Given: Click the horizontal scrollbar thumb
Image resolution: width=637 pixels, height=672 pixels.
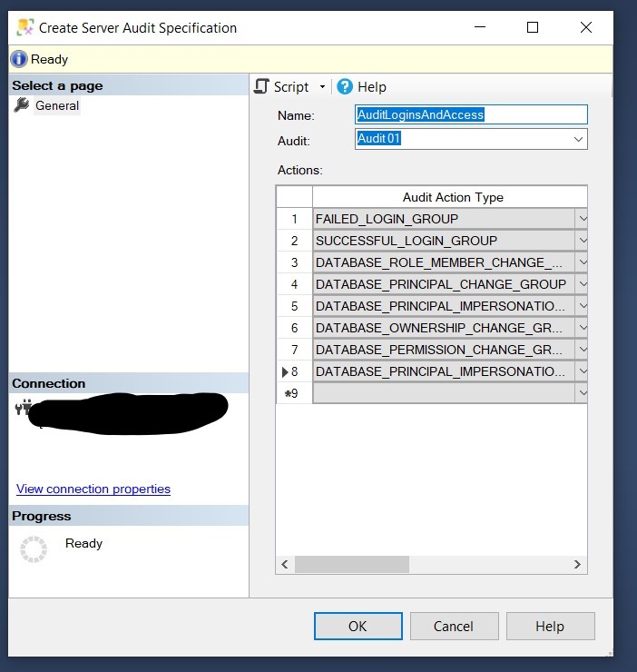Looking at the screenshot, I should [352, 565].
